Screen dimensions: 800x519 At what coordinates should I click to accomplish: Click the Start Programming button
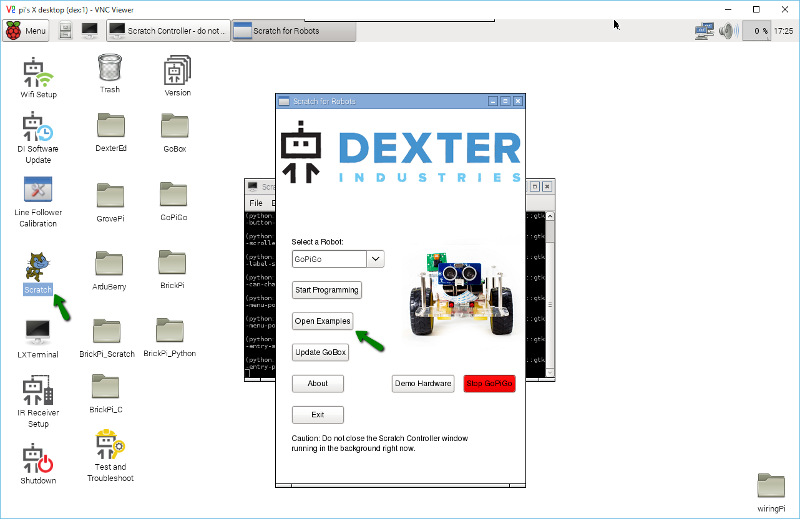pyautogui.click(x=327, y=290)
